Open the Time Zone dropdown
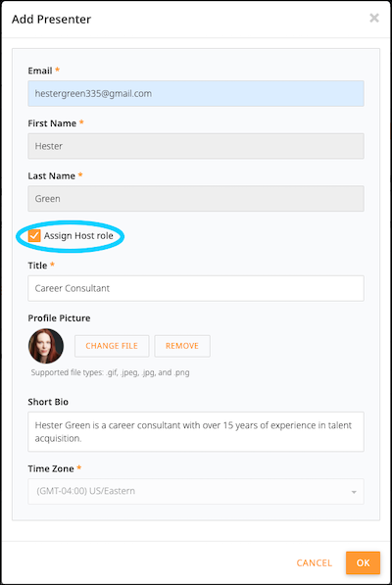Image resolution: width=392 pixels, height=585 pixels. 196,491
